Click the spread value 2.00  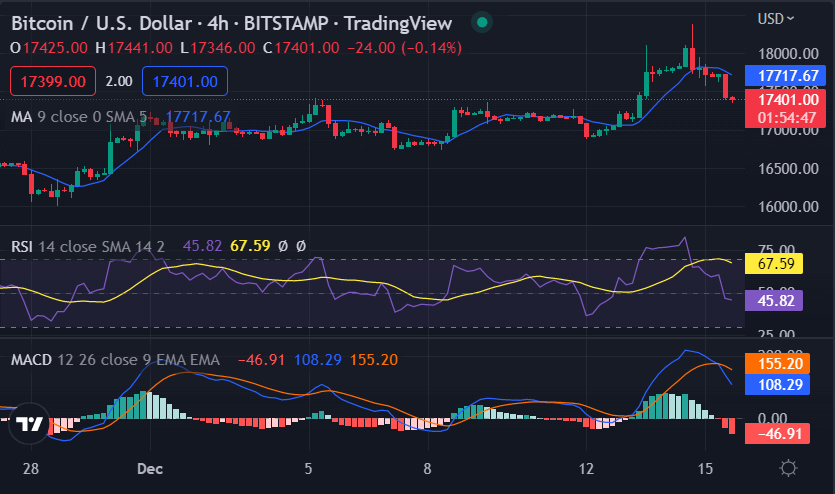click(119, 81)
